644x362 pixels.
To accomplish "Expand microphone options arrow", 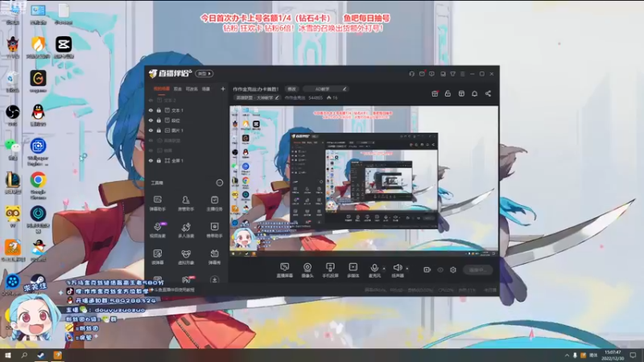I will tap(384, 269).
